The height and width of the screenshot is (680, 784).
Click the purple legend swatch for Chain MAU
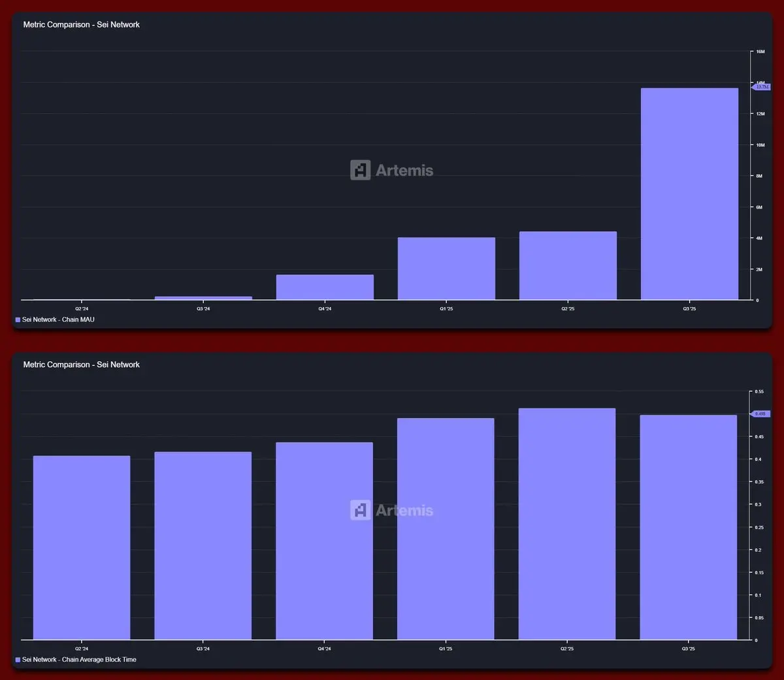(x=18, y=320)
